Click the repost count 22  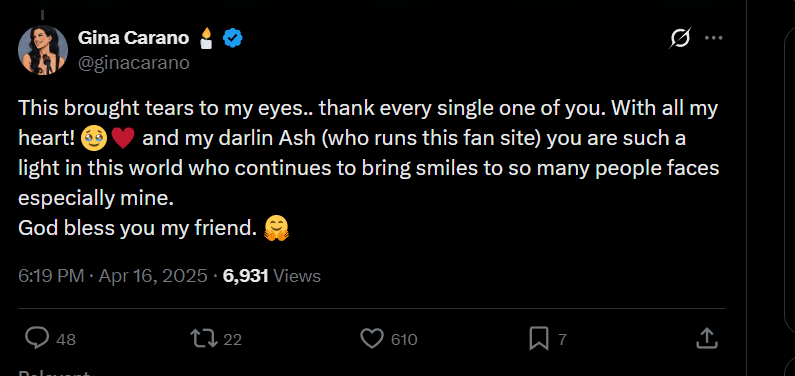pos(233,339)
